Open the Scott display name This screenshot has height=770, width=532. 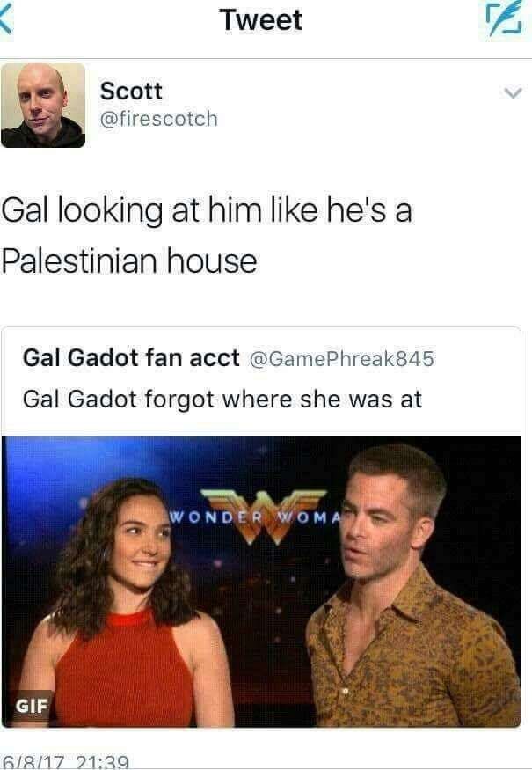[131, 91]
